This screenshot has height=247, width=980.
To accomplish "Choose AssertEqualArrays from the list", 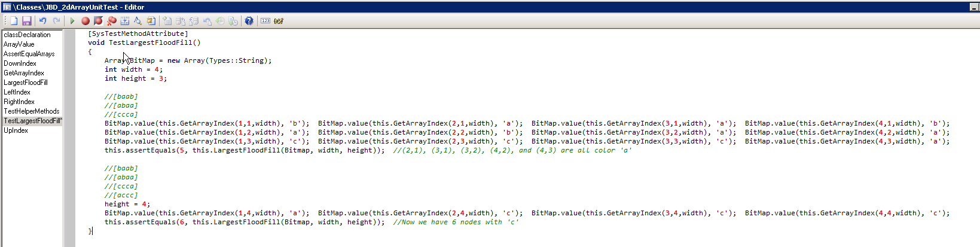I will click(x=29, y=54).
